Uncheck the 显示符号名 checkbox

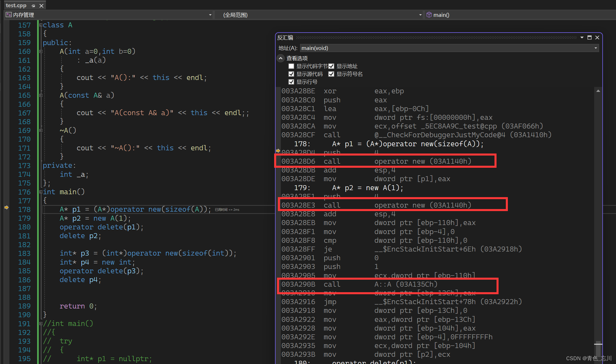(x=331, y=74)
